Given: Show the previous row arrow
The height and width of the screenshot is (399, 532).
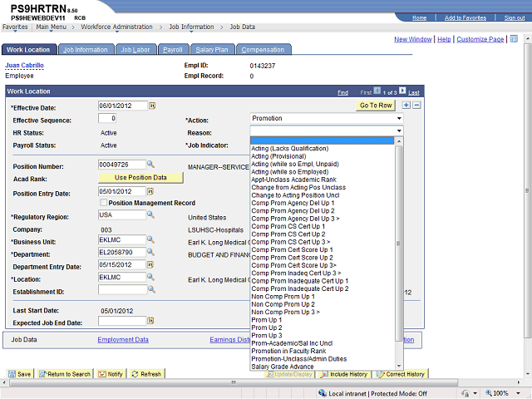Looking at the screenshot, I should [377, 91].
